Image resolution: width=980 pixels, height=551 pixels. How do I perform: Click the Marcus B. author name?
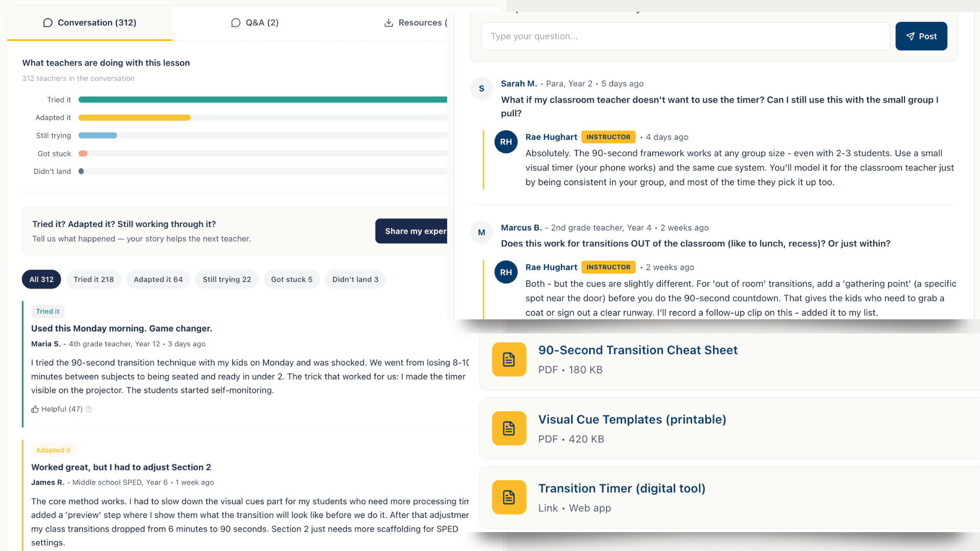pos(521,228)
